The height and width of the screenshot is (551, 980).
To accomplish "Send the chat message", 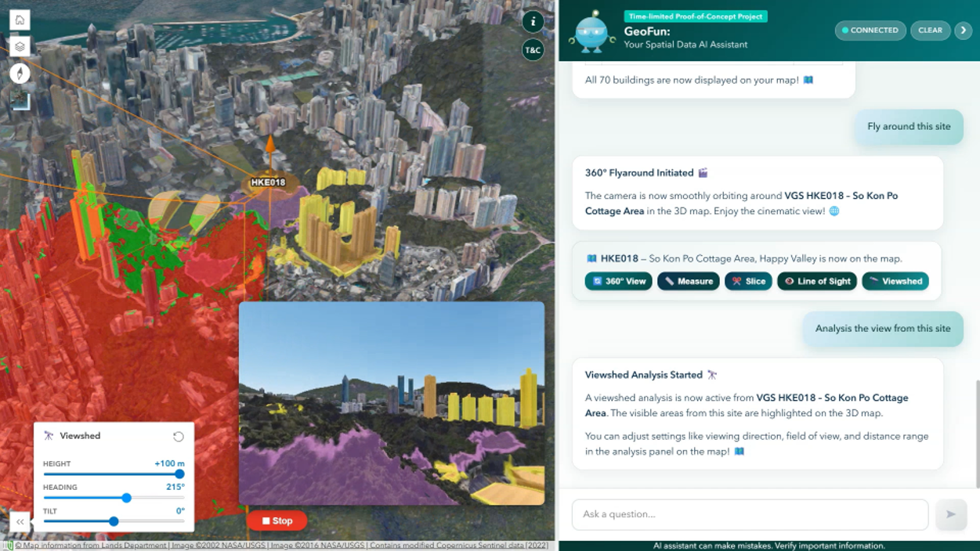I will point(951,514).
